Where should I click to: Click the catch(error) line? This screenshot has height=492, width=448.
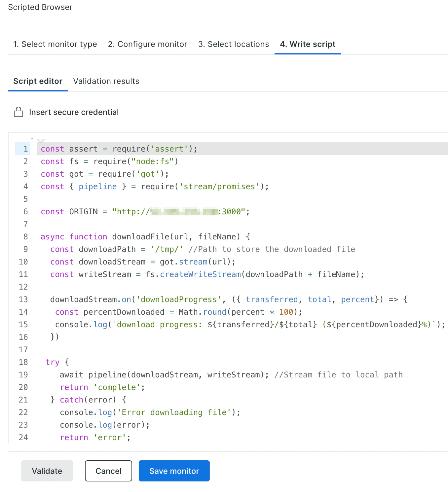(88, 400)
